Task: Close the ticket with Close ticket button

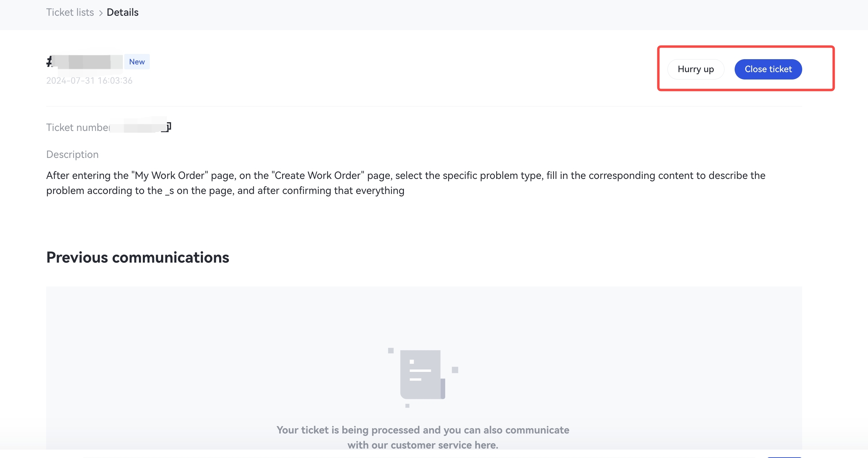Action: coord(768,69)
